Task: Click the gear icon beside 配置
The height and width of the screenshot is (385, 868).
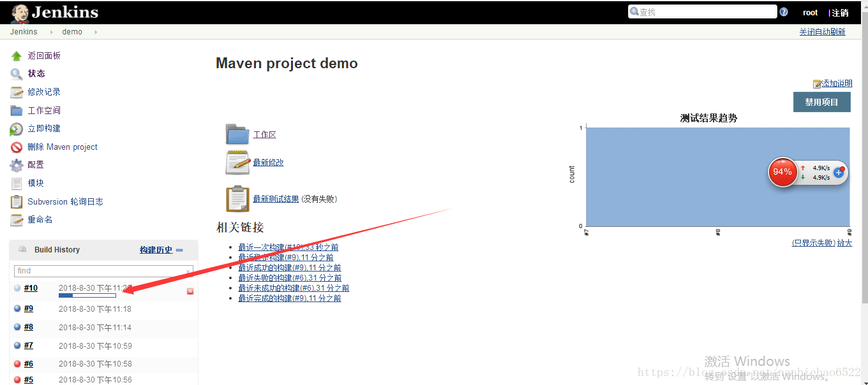Action: pos(17,165)
